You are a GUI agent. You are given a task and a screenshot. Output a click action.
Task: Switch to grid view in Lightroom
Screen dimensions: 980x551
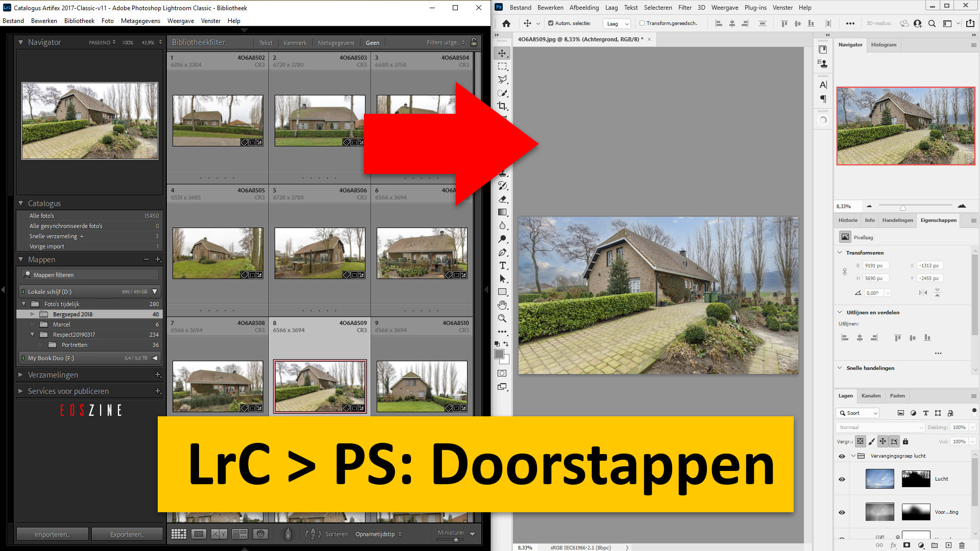(x=179, y=534)
